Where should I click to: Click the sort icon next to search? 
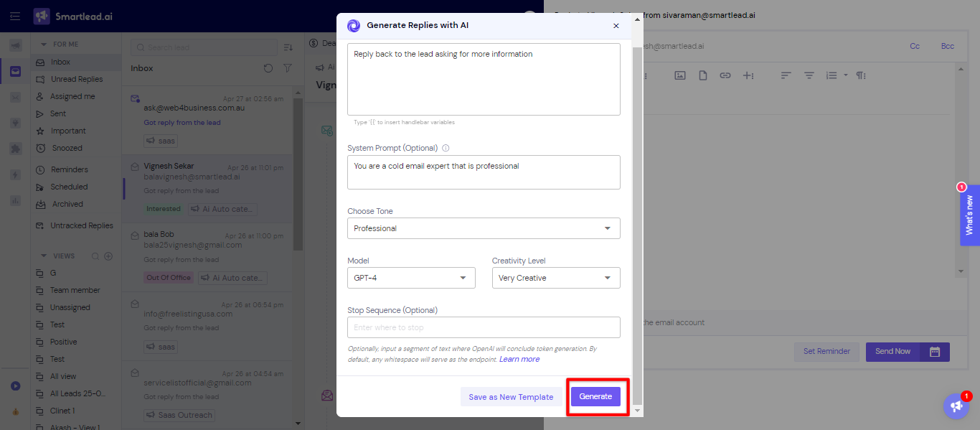pos(288,47)
